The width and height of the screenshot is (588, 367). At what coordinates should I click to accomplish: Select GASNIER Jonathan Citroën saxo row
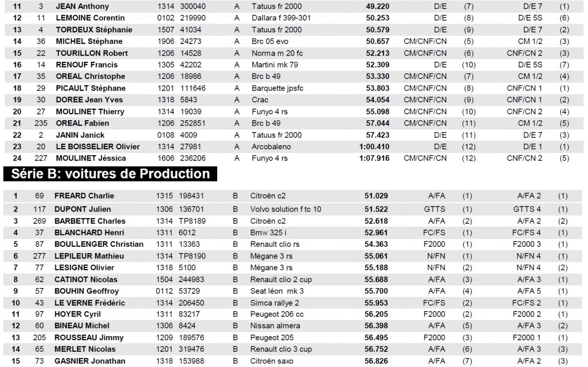pos(294,361)
